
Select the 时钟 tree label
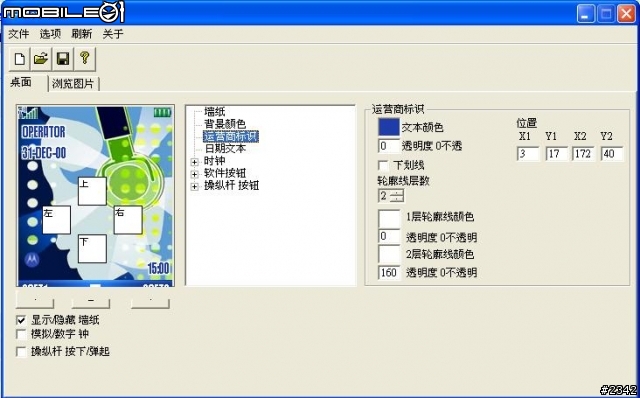(215, 161)
